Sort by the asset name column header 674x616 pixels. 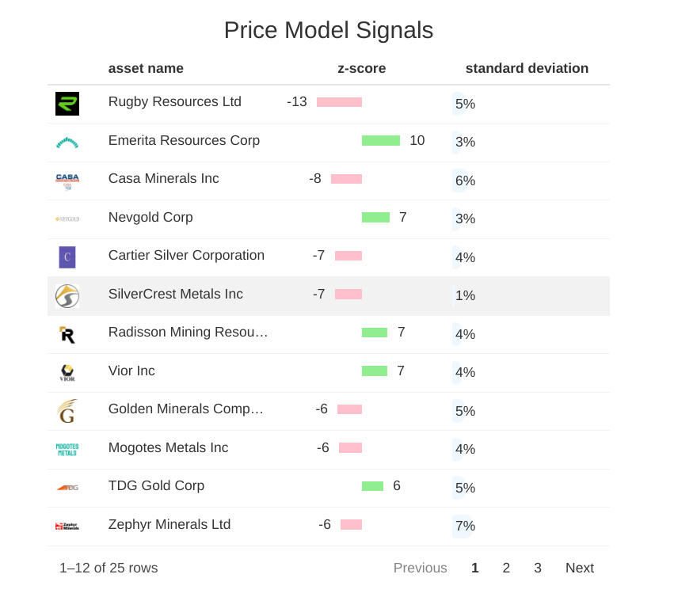[146, 69]
